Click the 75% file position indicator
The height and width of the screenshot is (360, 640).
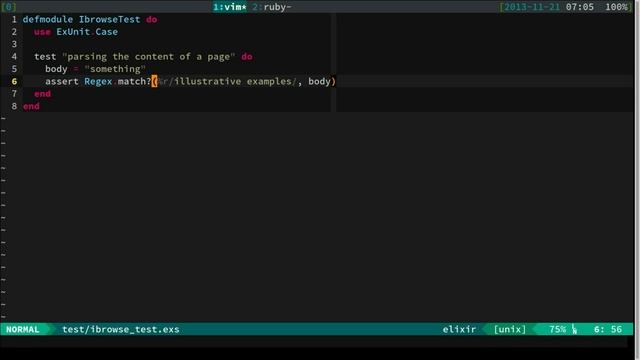[557, 329]
